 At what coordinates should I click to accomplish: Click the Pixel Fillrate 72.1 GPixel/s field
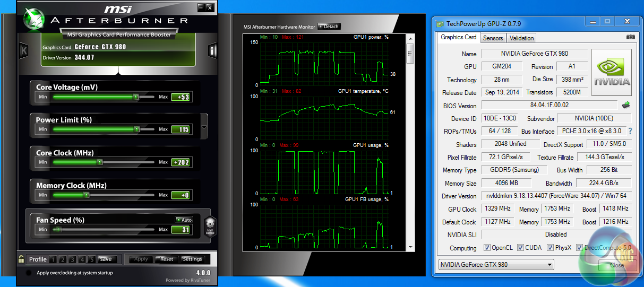tap(505, 157)
